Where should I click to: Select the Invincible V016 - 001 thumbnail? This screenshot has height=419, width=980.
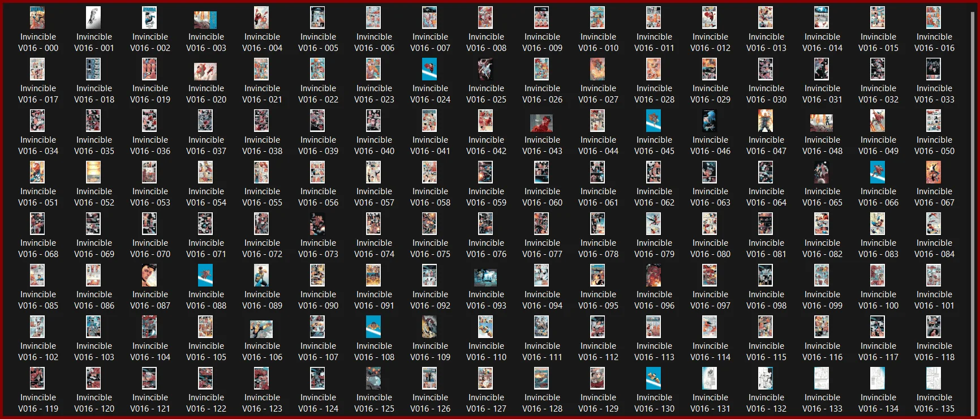[93, 18]
